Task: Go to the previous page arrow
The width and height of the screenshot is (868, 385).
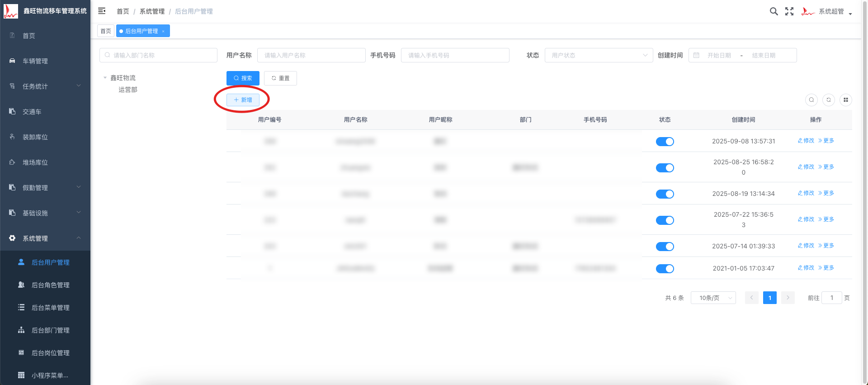Action: point(752,298)
